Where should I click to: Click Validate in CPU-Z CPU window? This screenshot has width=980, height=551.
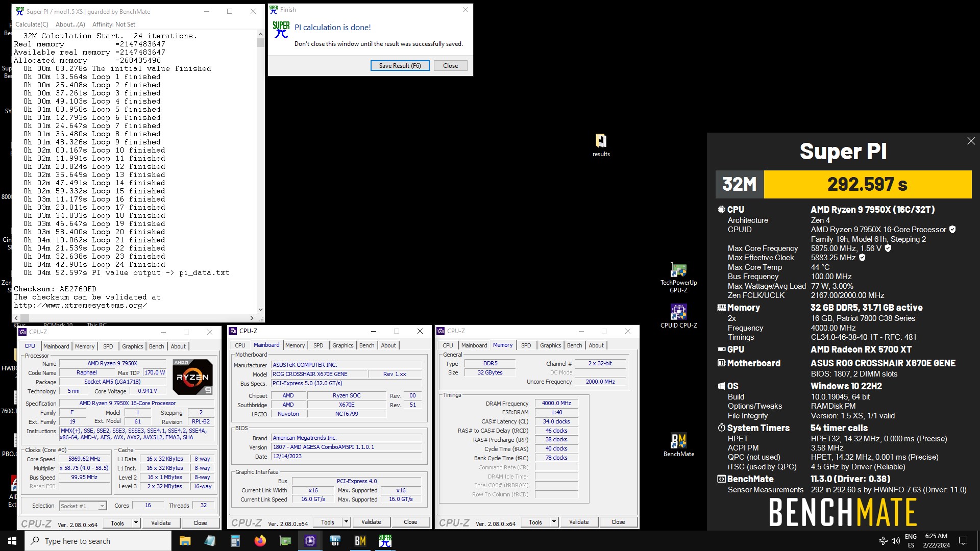pos(161,523)
